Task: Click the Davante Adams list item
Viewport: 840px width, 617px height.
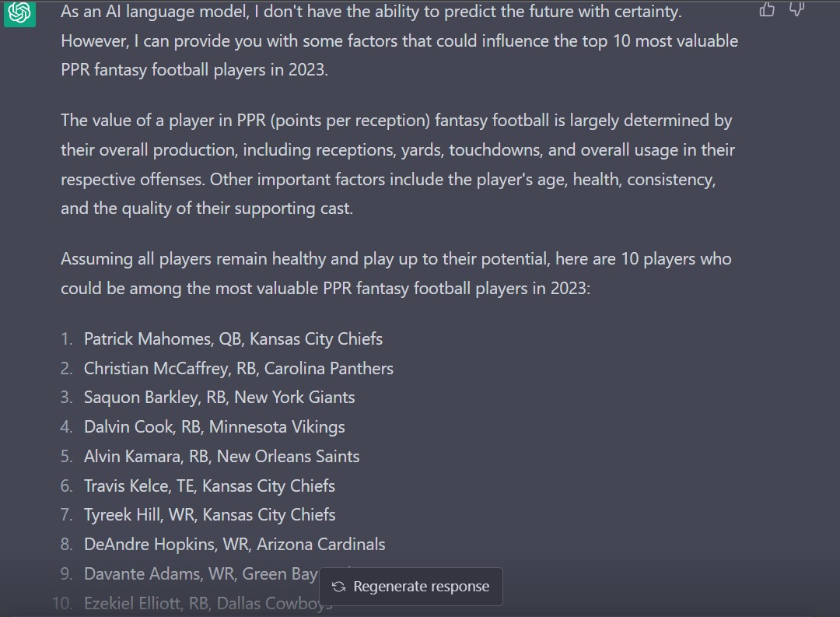Action: click(x=200, y=574)
